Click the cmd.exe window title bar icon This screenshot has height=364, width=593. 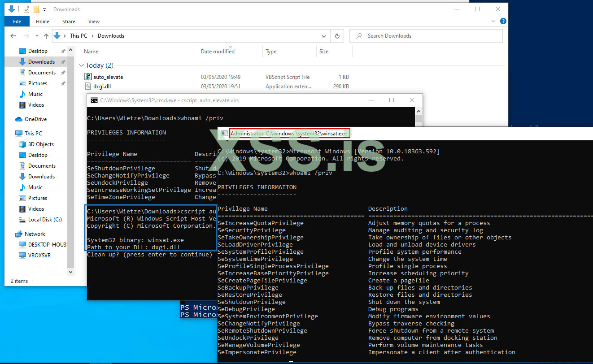coord(94,100)
